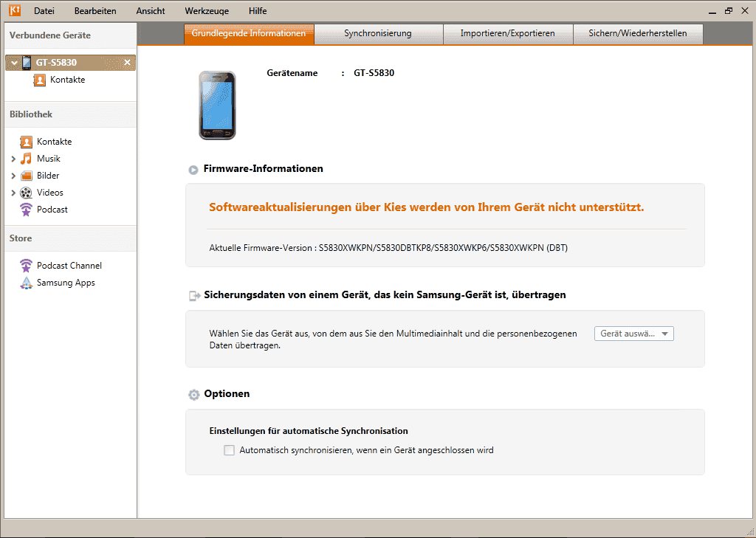Viewport: 756px width, 538px height.
Task: Expand the Videos library node
Action: tap(13, 193)
